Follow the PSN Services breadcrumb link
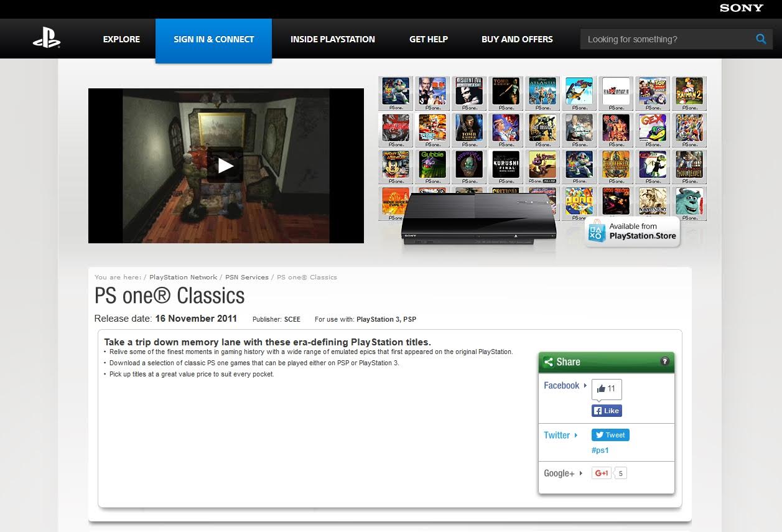This screenshot has height=532, width=782. [247, 277]
